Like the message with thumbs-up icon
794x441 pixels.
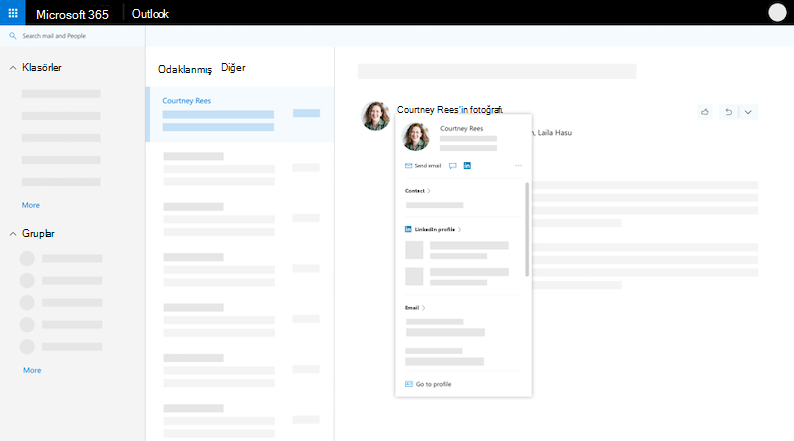pyautogui.click(x=704, y=112)
